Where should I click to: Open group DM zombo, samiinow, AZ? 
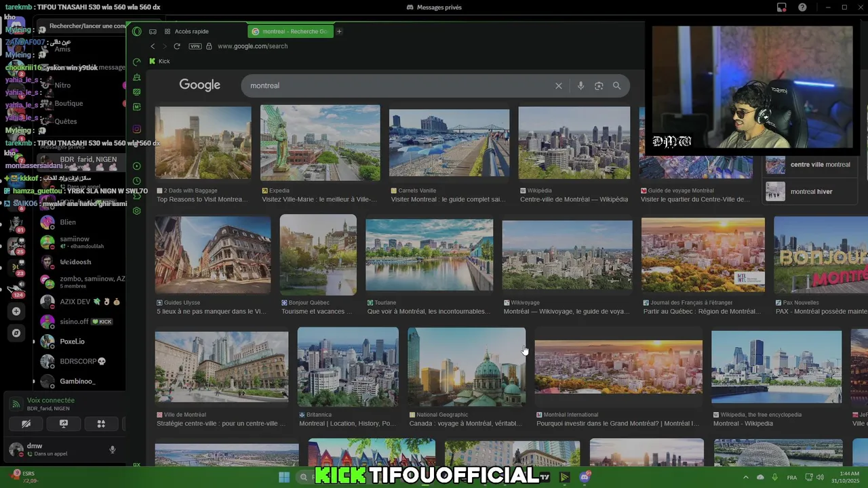(81, 282)
